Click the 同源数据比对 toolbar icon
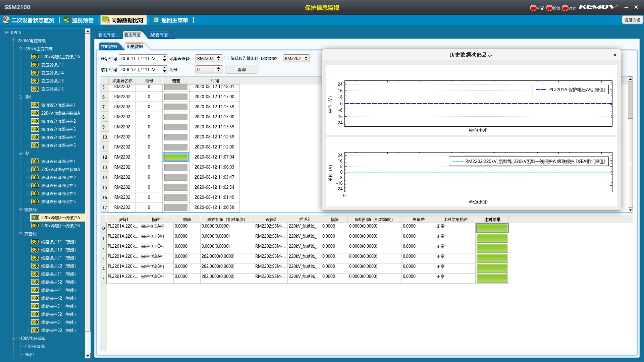The width and height of the screenshot is (644, 362). click(x=106, y=20)
